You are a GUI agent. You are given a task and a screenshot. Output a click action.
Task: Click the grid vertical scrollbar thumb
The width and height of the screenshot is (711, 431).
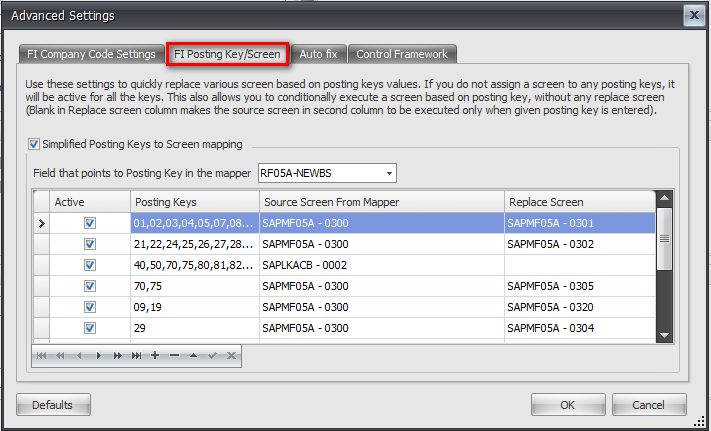(x=664, y=239)
